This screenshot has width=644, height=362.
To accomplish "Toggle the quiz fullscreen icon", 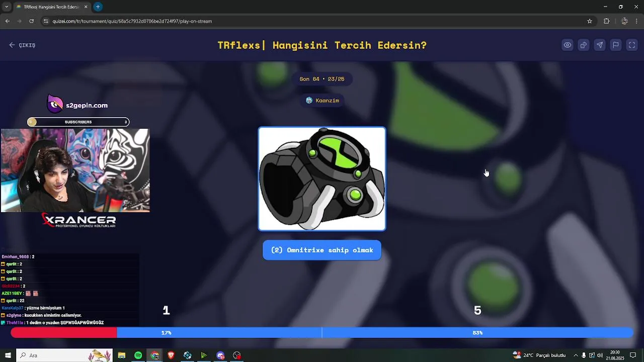I will pyautogui.click(x=632, y=45).
